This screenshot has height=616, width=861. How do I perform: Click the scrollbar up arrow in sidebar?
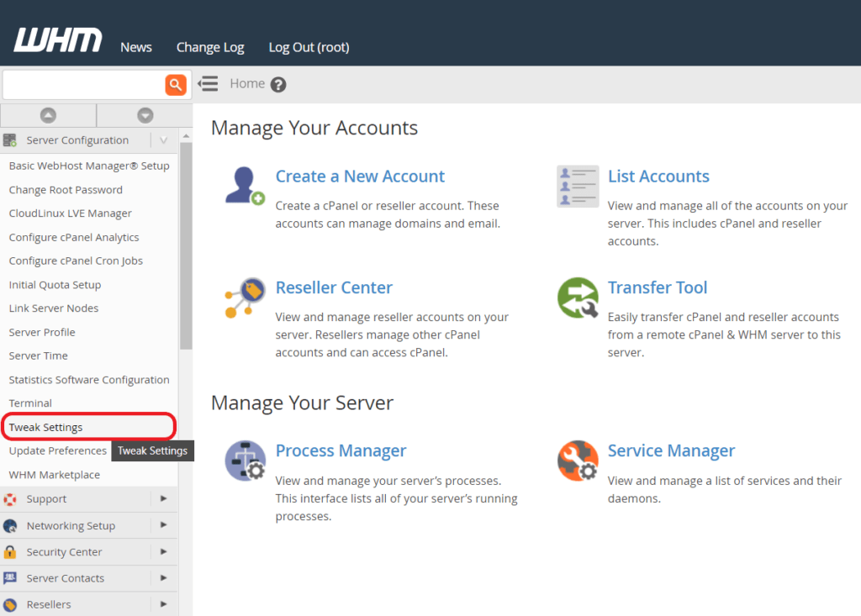click(186, 135)
